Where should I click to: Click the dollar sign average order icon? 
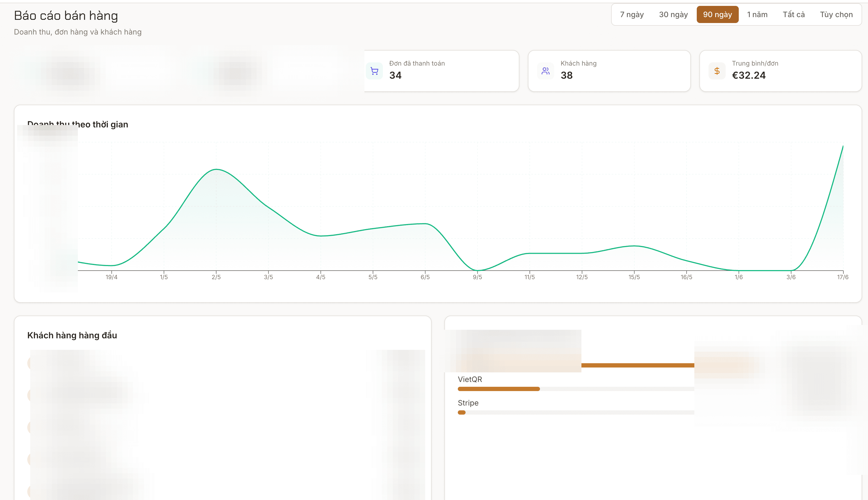point(717,71)
